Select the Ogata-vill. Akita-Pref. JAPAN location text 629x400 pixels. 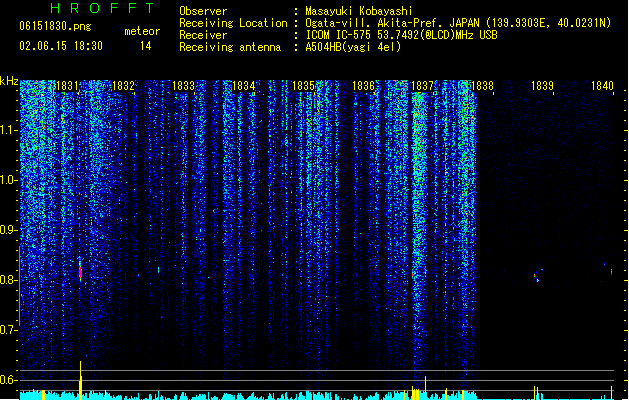458,23
